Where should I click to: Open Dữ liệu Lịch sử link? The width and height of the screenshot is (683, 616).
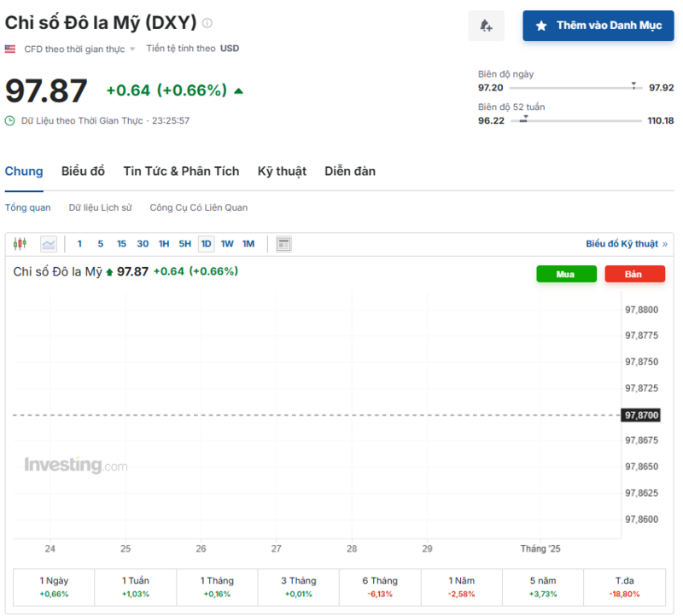(x=100, y=207)
